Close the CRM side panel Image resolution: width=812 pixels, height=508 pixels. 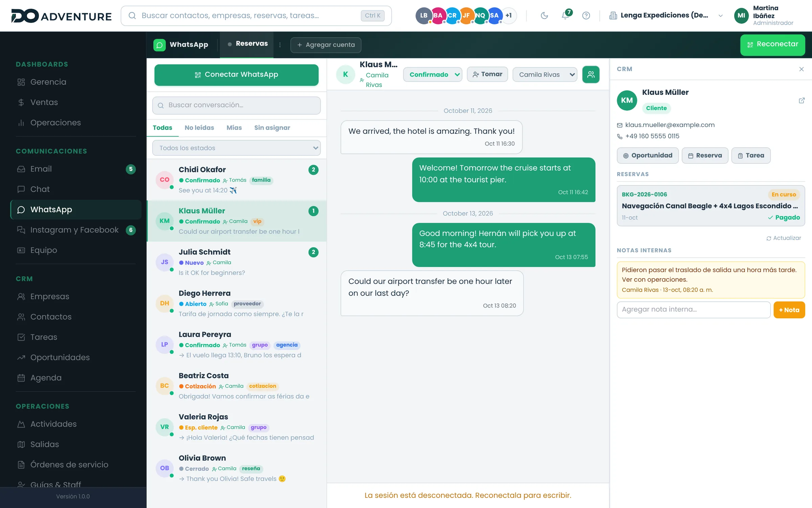click(x=802, y=69)
